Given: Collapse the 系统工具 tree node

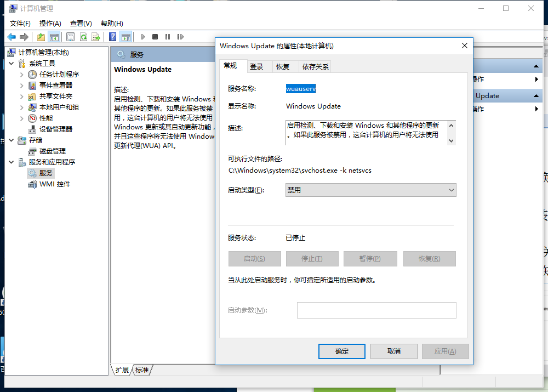Looking at the screenshot, I should [x=11, y=64].
